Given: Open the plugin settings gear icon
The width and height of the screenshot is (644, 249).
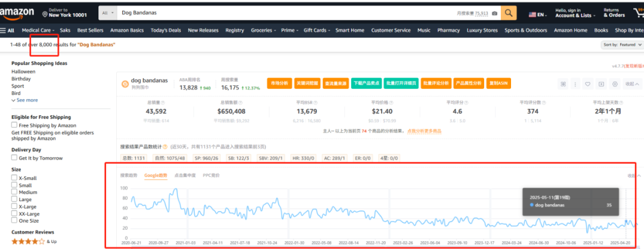Looking at the screenshot, I should (615, 84).
